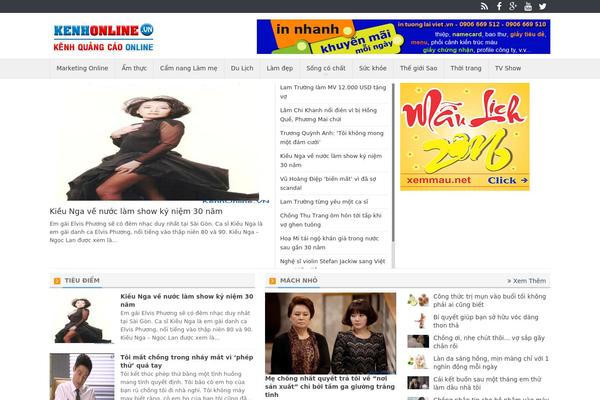Image resolution: width=600 pixels, height=400 pixels.
Task: Open thumbnail of man in white shirt
Action: pos(82,377)
